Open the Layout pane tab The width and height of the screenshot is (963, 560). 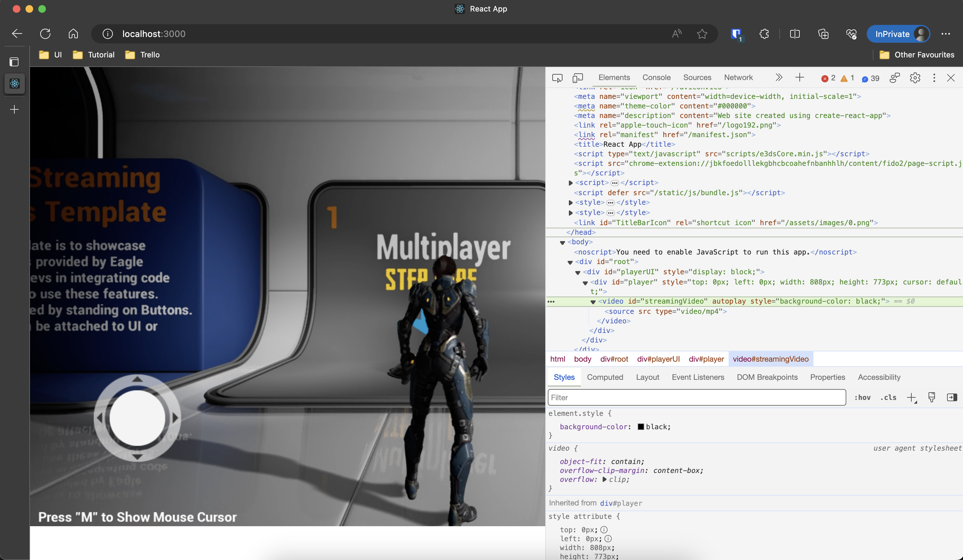(647, 377)
